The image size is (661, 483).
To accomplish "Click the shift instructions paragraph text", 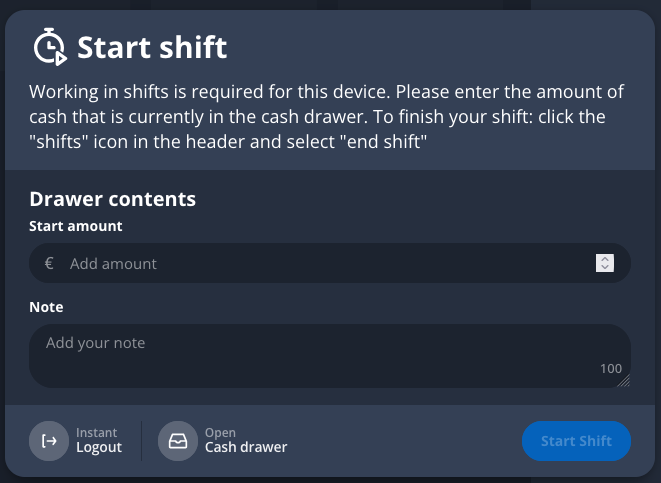I will click(x=326, y=117).
